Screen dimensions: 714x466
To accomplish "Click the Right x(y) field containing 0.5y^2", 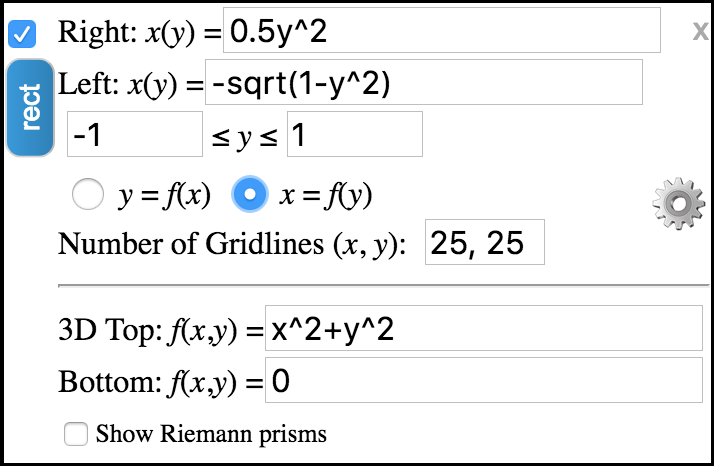I will [442, 30].
